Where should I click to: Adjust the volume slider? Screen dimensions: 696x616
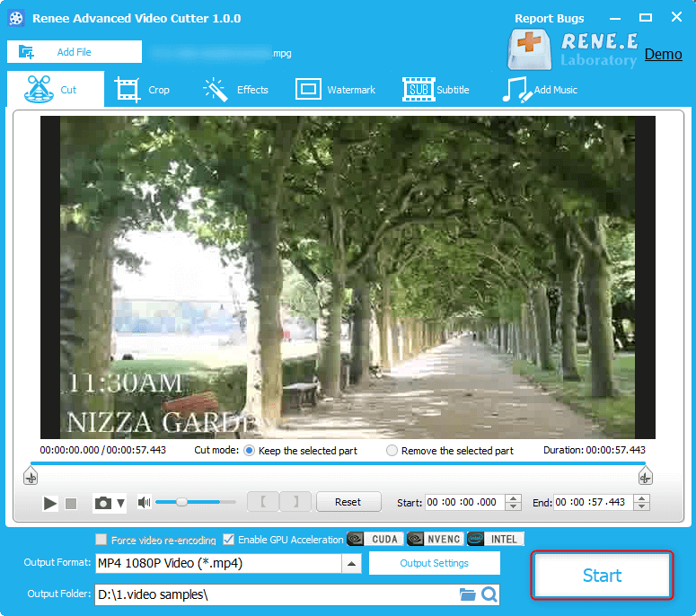(181, 503)
